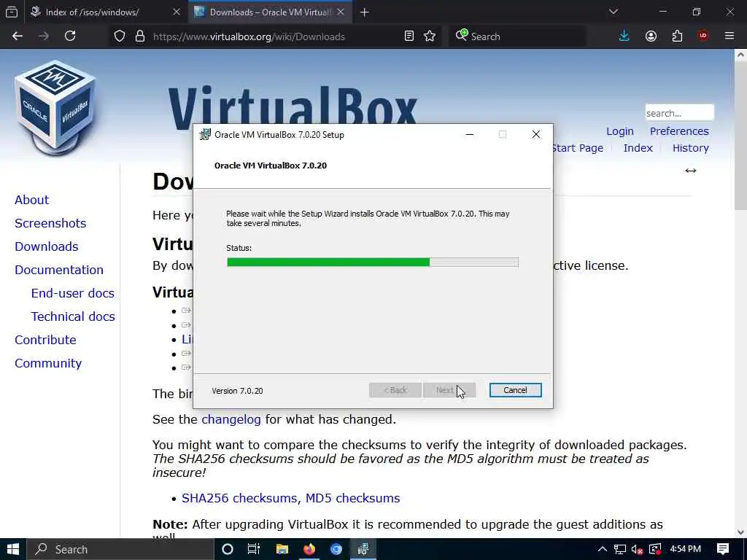Open the Contribute sidebar link

click(x=45, y=340)
